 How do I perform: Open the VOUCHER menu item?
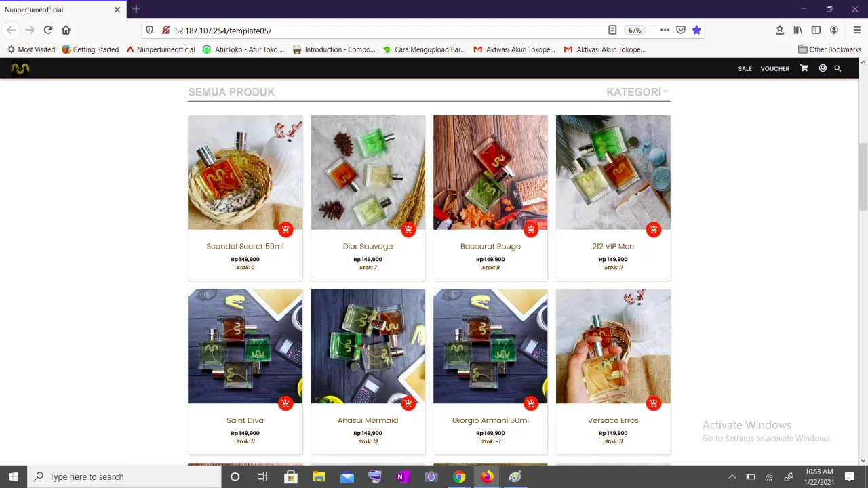pyautogui.click(x=775, y=68)
